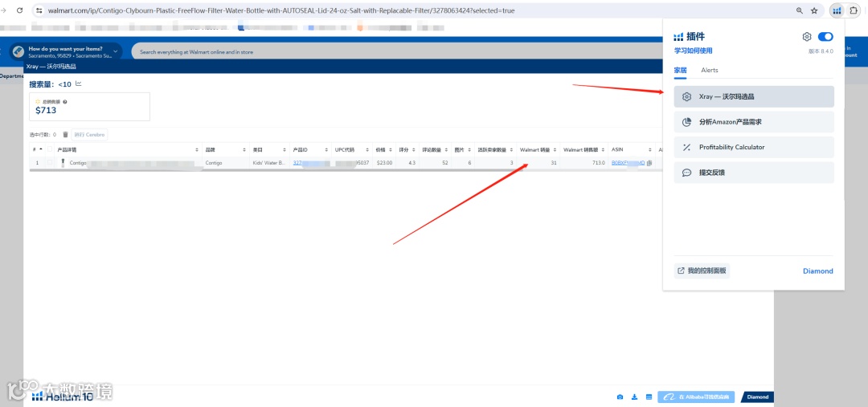Open 提交反馈 feedback entry
This screenshot has height=407, width=868.
point(754,173)
